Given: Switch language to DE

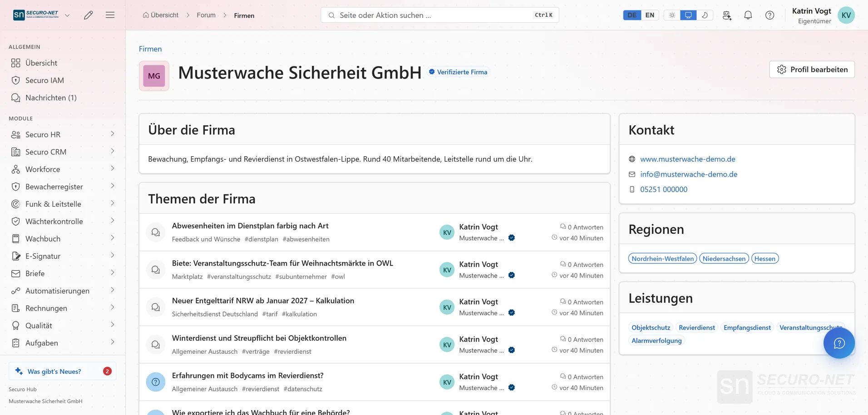Looking at the screenshot, I should click(x=632, y=15).
